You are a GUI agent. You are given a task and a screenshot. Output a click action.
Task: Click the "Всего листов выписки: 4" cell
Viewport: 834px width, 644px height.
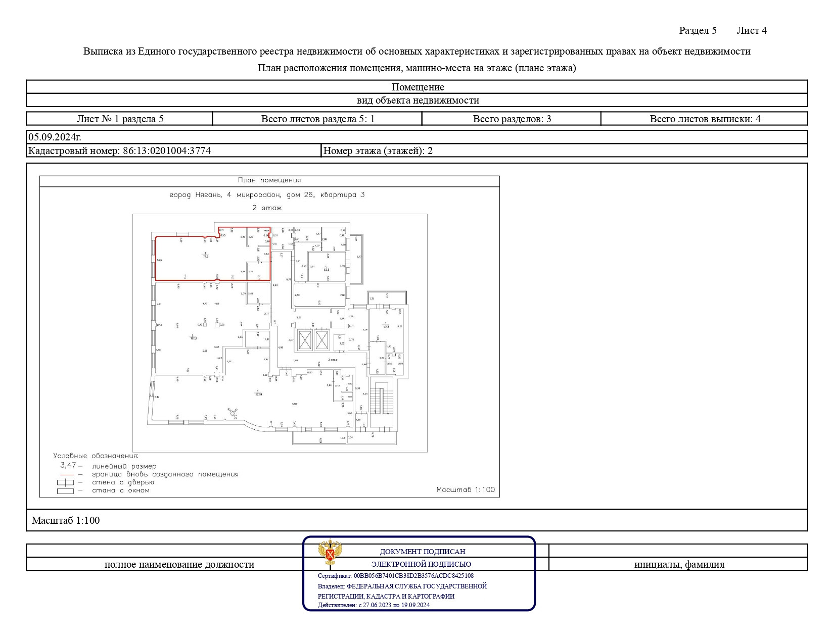pos(705,119)
